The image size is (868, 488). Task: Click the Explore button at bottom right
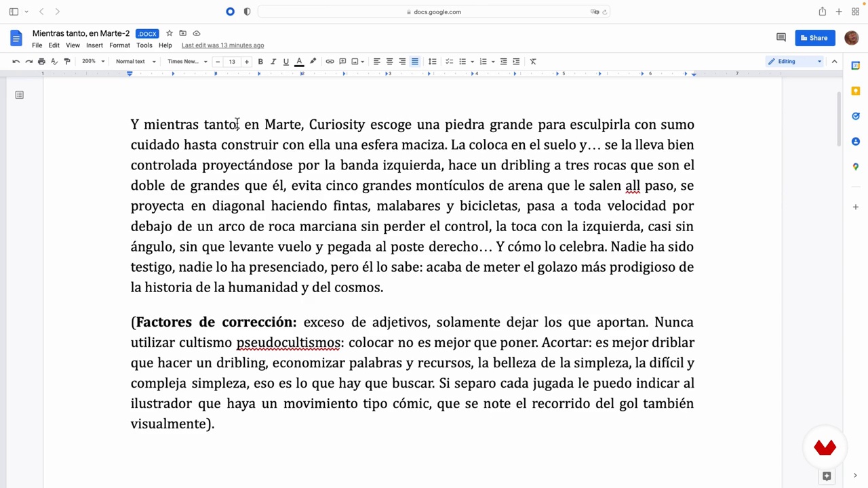click(x=827, y=476)
